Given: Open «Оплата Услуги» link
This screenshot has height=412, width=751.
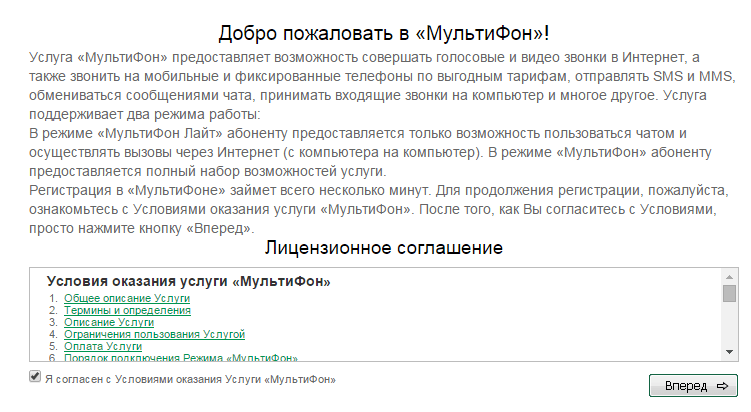Looking at the screenshot, I should point(103,346).
